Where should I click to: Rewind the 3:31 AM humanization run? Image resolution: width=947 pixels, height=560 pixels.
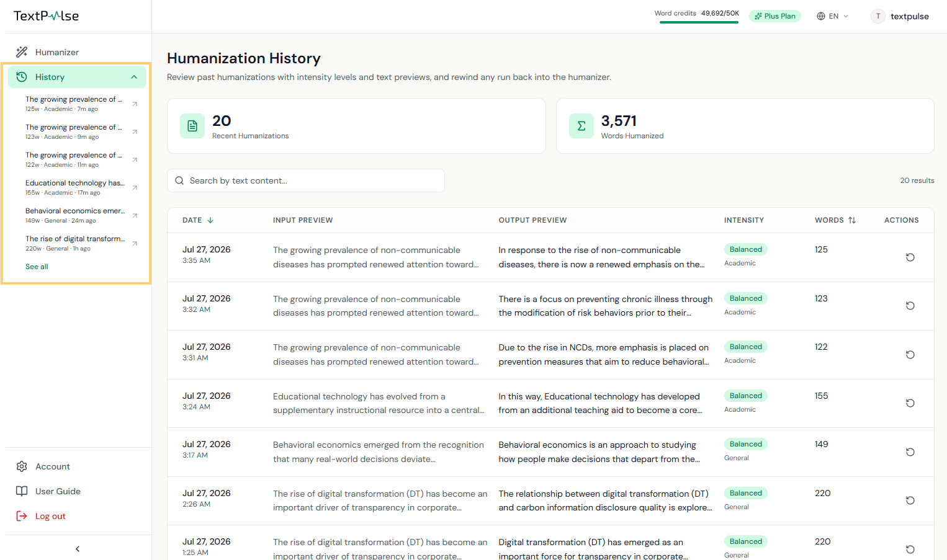click(x=910, y=355)
